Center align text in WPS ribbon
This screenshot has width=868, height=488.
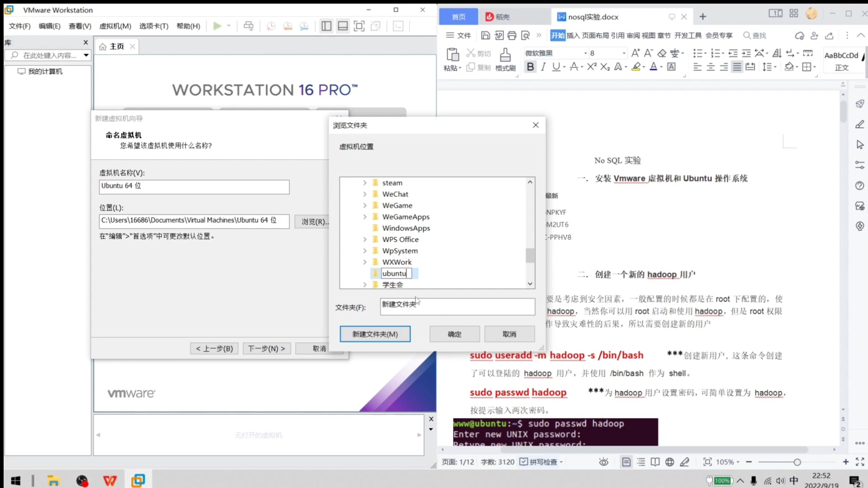[x=711, y=67]
